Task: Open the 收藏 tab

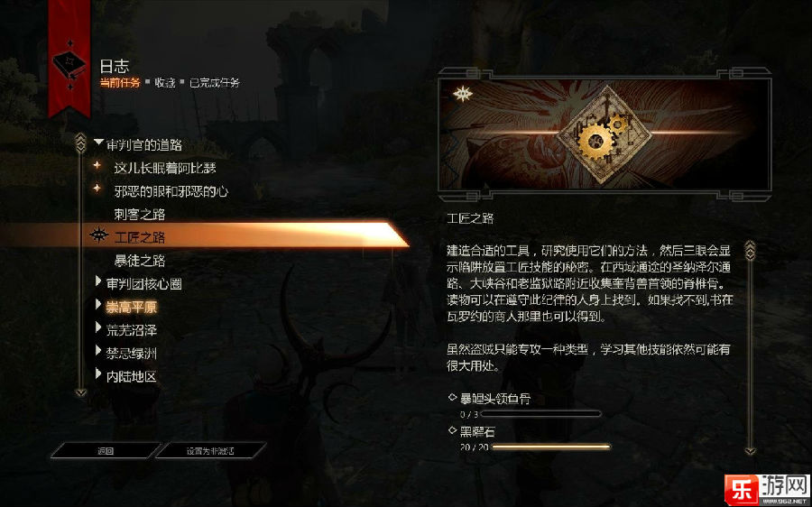Action: [x=165, y=83]
